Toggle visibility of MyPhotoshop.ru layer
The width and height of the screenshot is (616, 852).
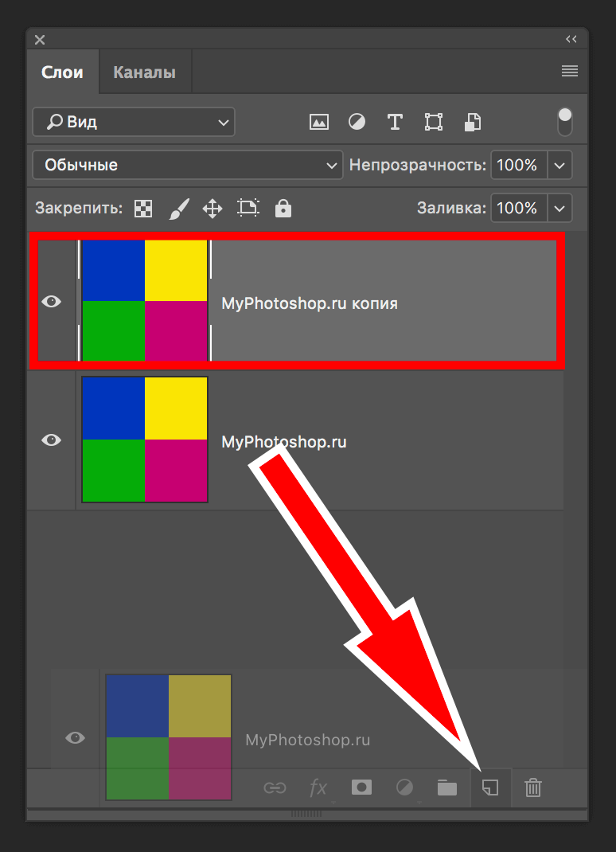pos(52,440)
